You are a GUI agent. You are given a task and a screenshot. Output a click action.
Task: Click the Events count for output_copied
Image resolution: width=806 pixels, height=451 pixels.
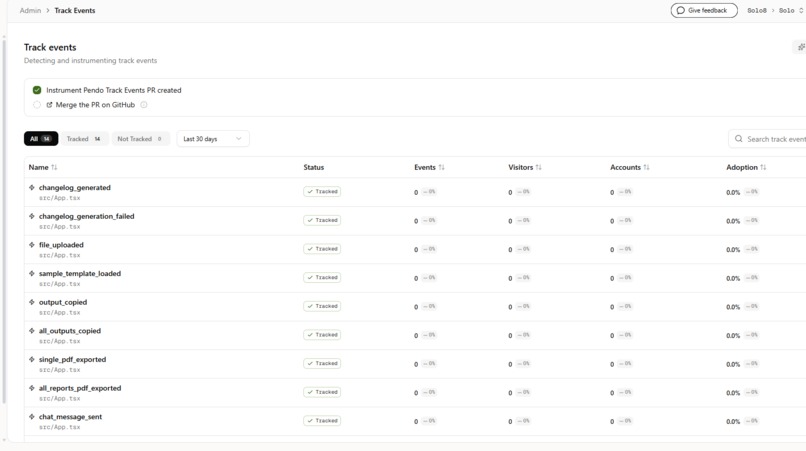pos(416,307)
